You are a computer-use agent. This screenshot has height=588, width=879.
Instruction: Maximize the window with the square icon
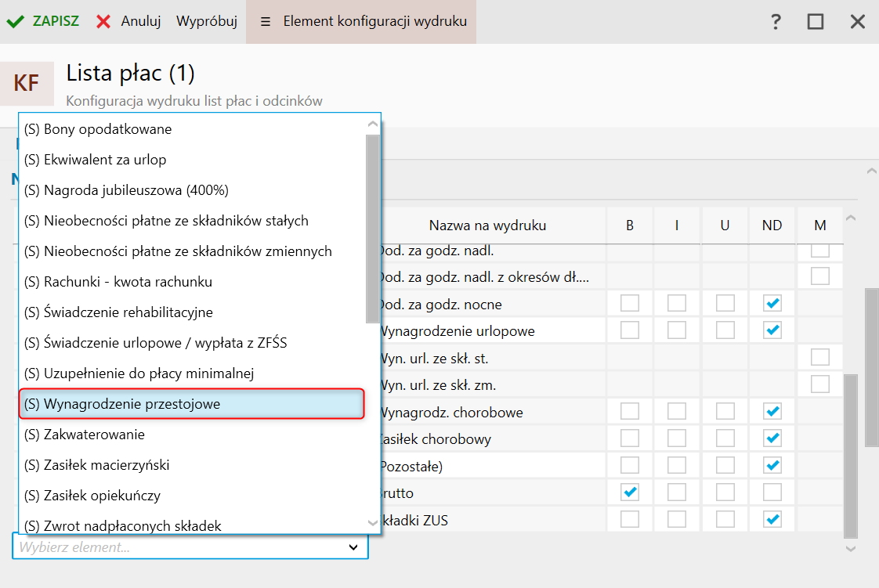(x=816, y=22)
